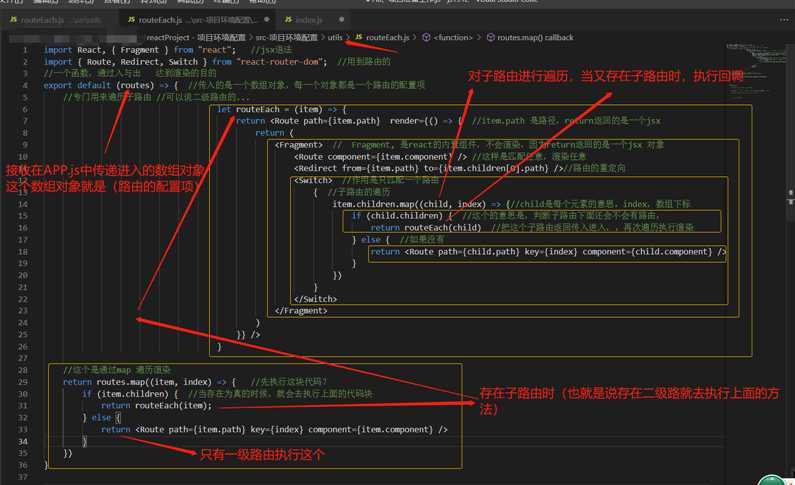
Task: Click '<Route path={item.path}' on line 7
Action: coord(324,121)
